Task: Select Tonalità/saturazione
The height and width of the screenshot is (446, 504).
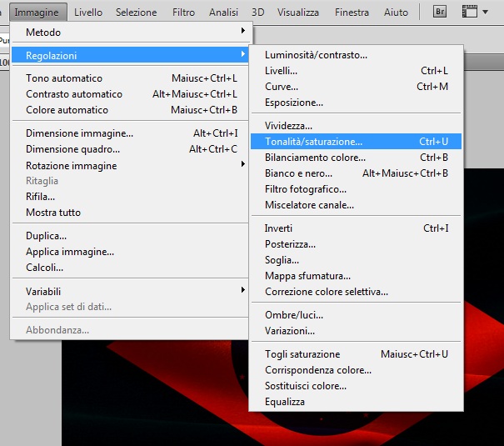Action: coord(356,142)
